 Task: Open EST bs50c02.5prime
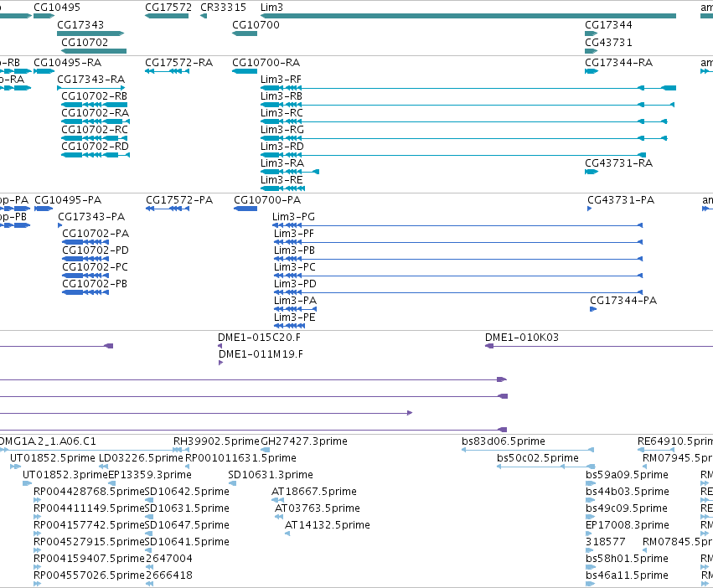coord(538,458)
